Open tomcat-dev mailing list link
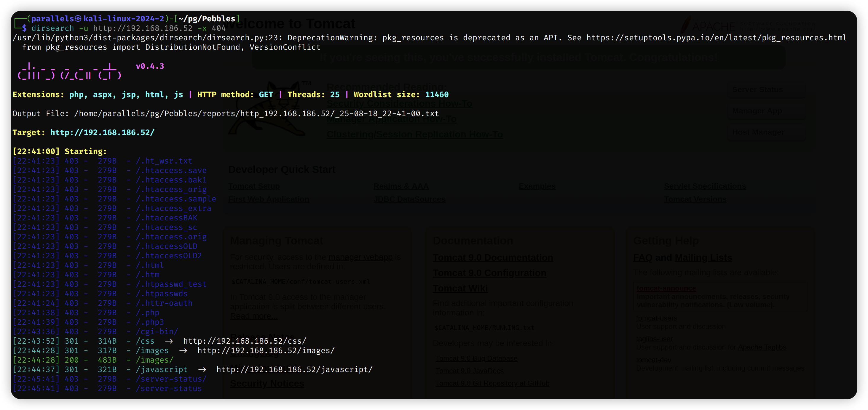868x410 pixels. pos(654,360)
